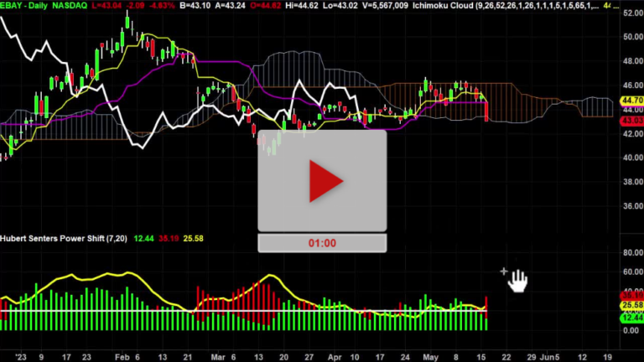Click the large red candle in May
The height and width of the screenshot is (362, 644).
[487, 109]
